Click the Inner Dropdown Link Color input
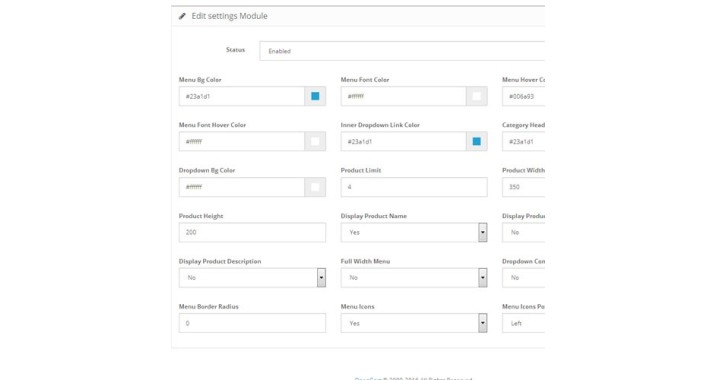710x380 pixels. [x=403, y=141]
